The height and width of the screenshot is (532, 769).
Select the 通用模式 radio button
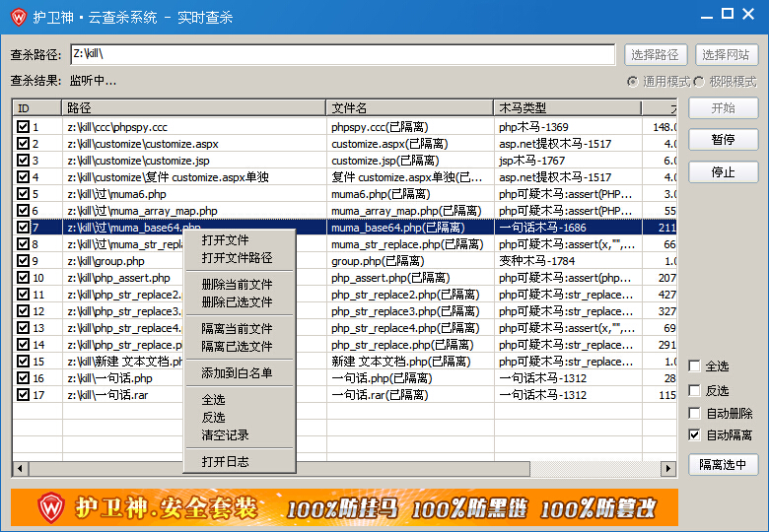[x=633, y=82]
